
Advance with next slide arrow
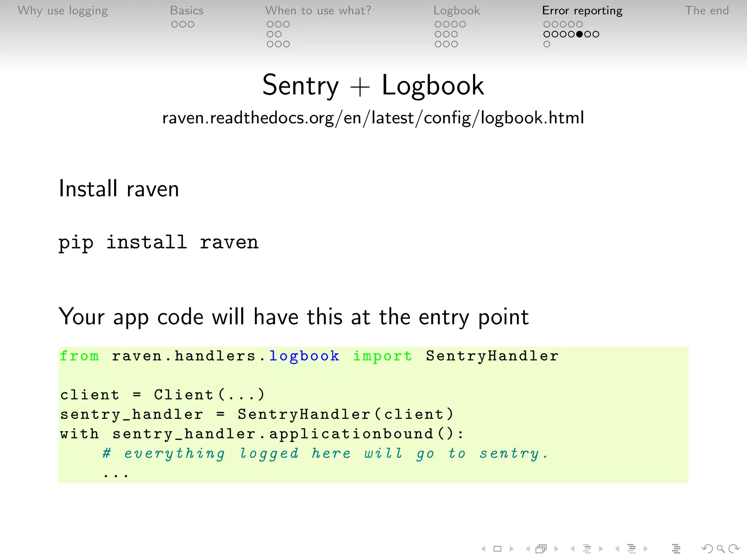click(512, 548)
